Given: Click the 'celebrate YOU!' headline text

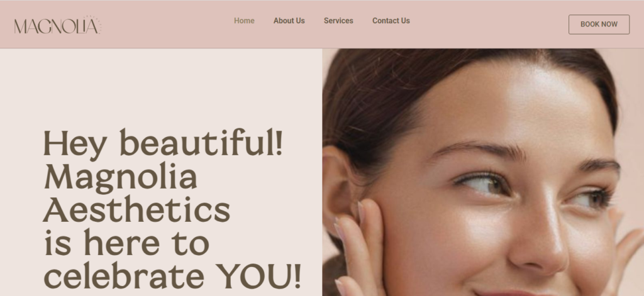Looking at the screenshot, I should [x=172, y=275].
